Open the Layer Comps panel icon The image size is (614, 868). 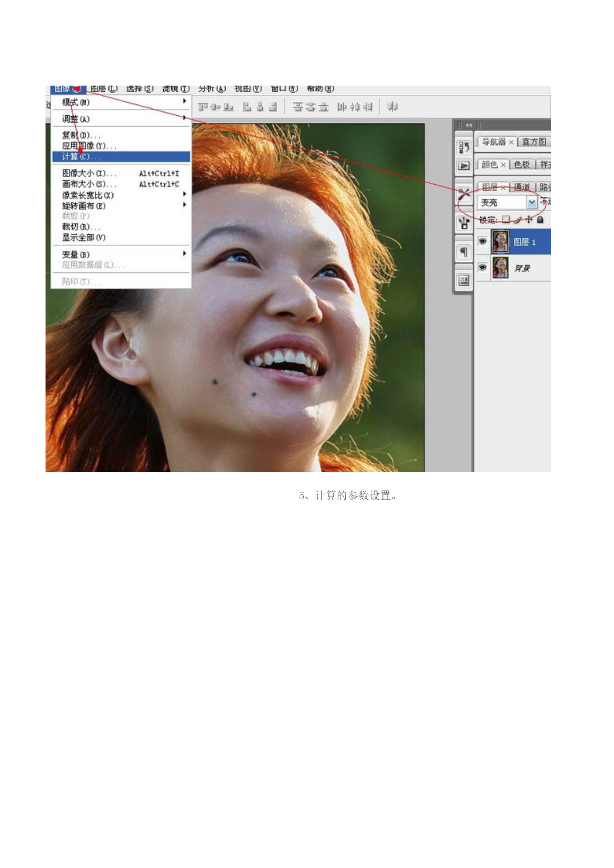pyautogui.click(x=464, y=281)
